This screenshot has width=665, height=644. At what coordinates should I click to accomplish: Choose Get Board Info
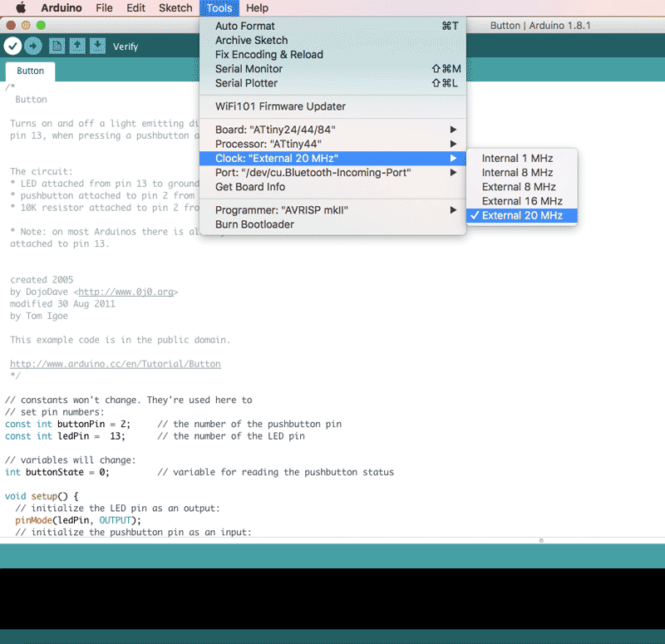(x=333, y=187)
